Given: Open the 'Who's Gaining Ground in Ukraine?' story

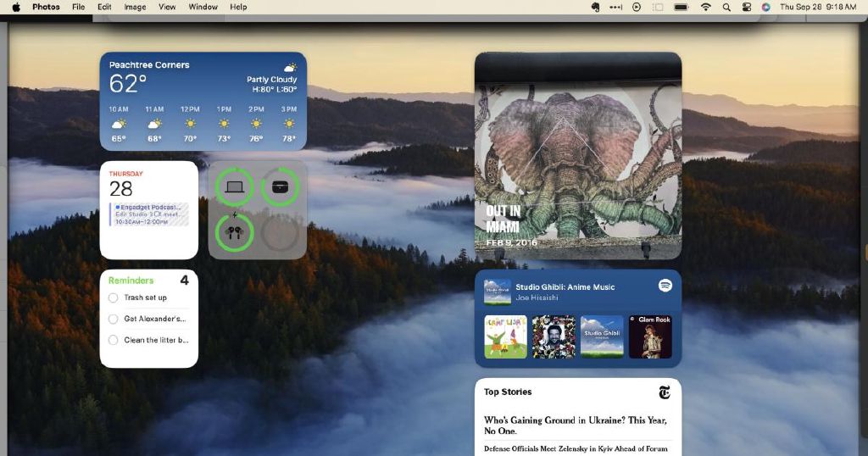Looking at the screenshot, I should (x=576, y=425).
